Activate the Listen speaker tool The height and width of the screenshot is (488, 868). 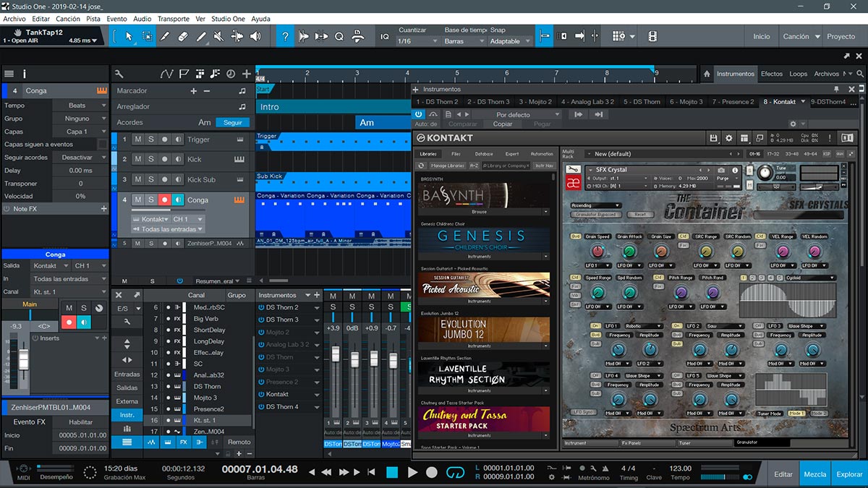[x=255, y=36]
